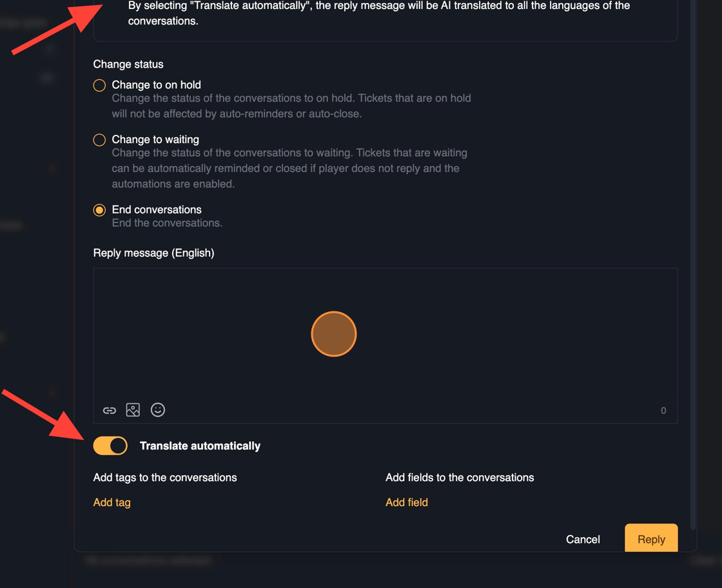Click the dialog's vertical scrollbar
The height and width of the screenshot is (588, 722).
tap(693, 258)
